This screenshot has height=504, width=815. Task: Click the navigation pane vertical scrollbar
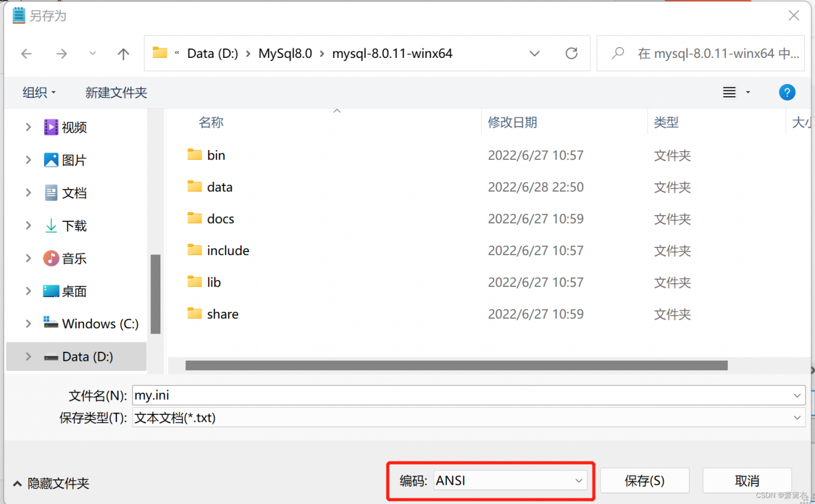click(155, 294)
